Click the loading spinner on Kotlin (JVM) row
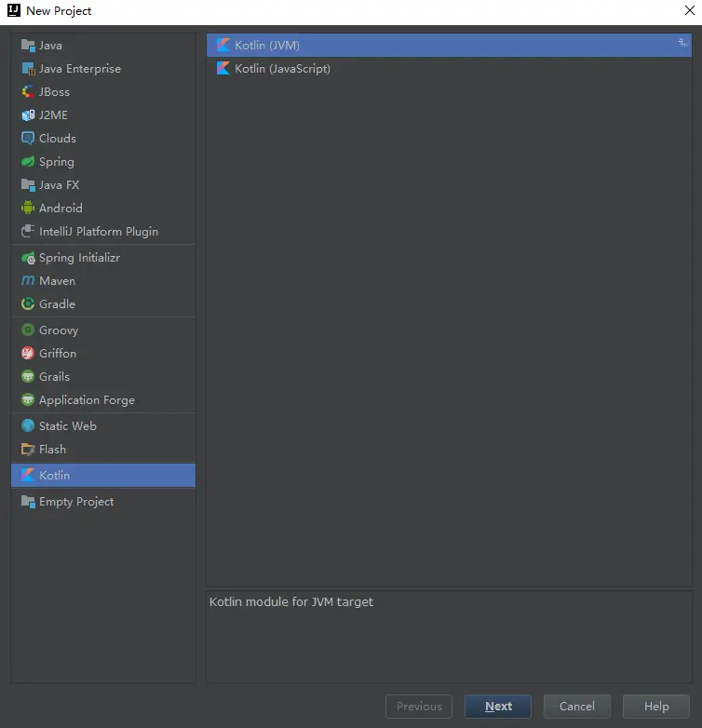 683,43
